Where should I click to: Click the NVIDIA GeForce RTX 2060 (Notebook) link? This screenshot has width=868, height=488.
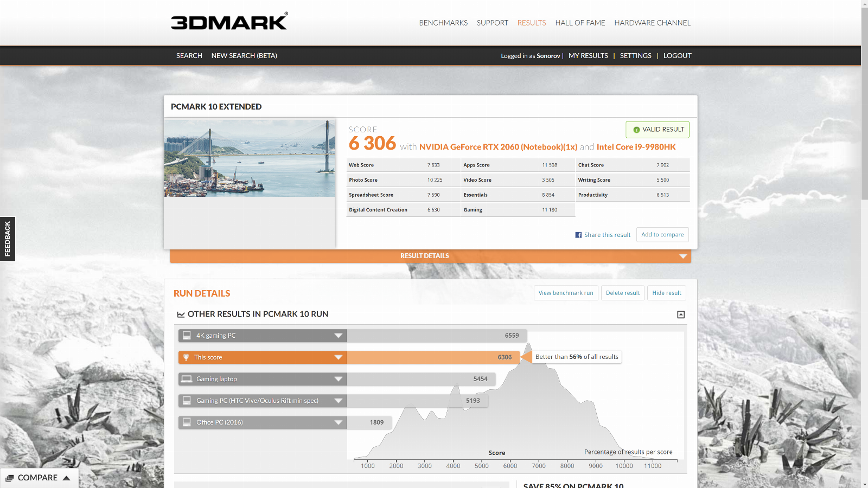coord(498,147)
